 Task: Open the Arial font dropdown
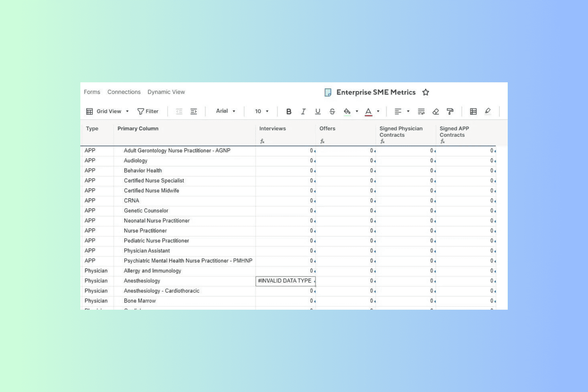point(225,111)
